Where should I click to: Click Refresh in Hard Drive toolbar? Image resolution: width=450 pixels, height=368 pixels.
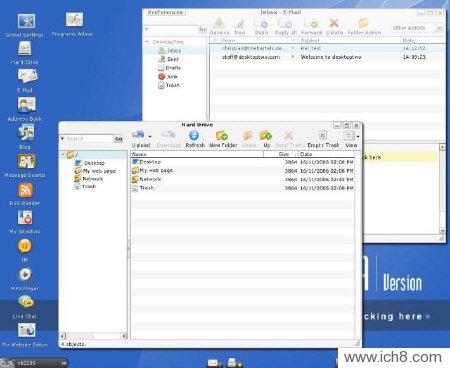[x=195, y=139]
